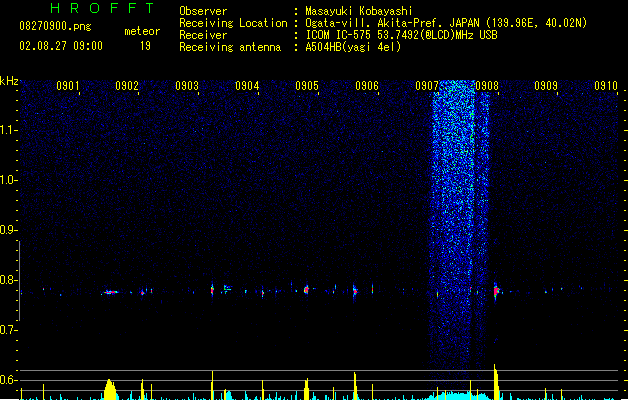This screenshot has height=400, width=629.
Task: Click the cyan noise hump under the 0907 burst
Action: tap(459, 396)
